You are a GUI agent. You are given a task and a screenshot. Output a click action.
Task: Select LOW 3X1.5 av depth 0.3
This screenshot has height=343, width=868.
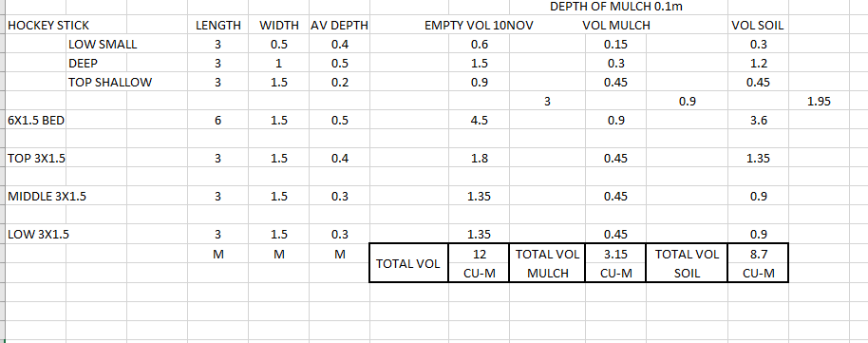[339, 234]
